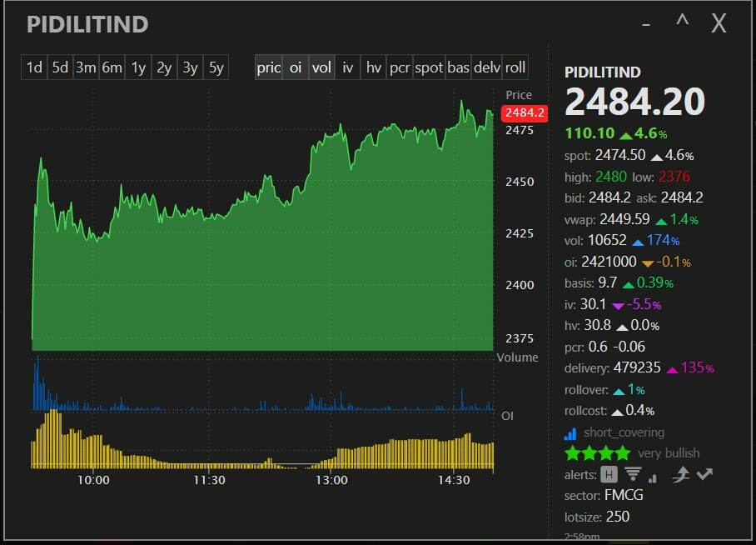This screenshot has height=545, width=756.
Task: Toggle the pric chart series
Action: (269, 67)
